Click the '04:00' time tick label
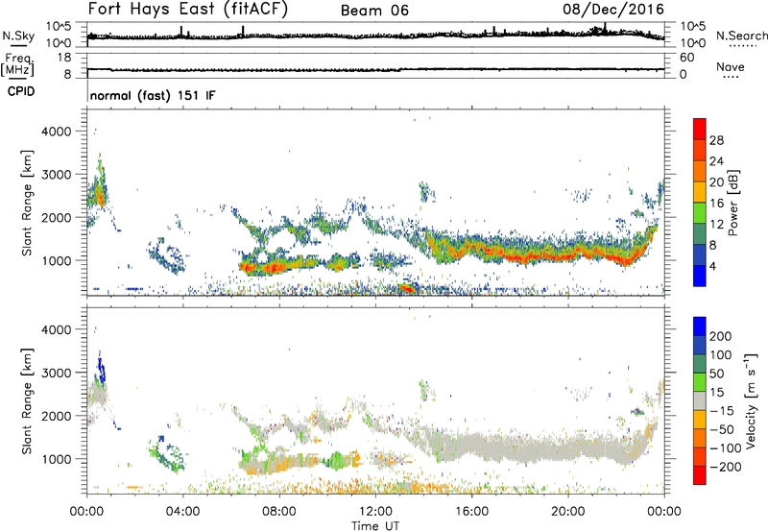Screen dimensions: 768x532 [182, 512]
